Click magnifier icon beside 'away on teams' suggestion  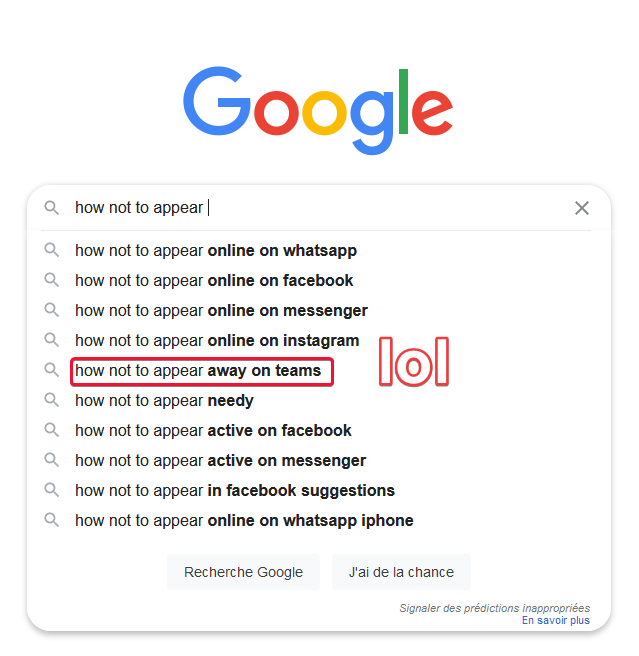point(51,370)
